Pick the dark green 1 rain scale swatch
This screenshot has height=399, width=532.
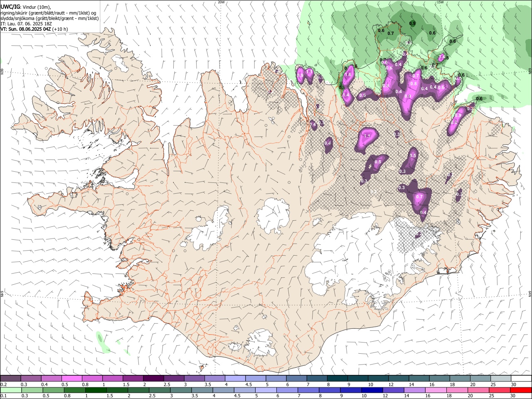(96, 390)
